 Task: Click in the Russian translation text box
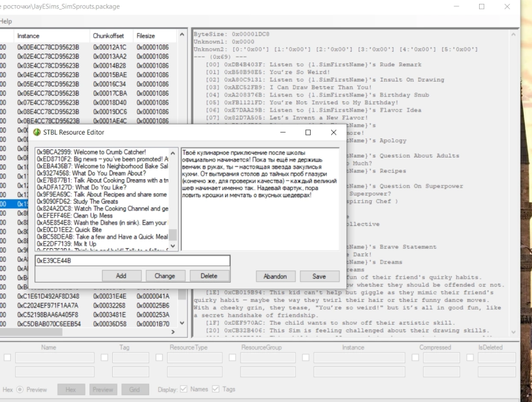click(x=260, y=199)
